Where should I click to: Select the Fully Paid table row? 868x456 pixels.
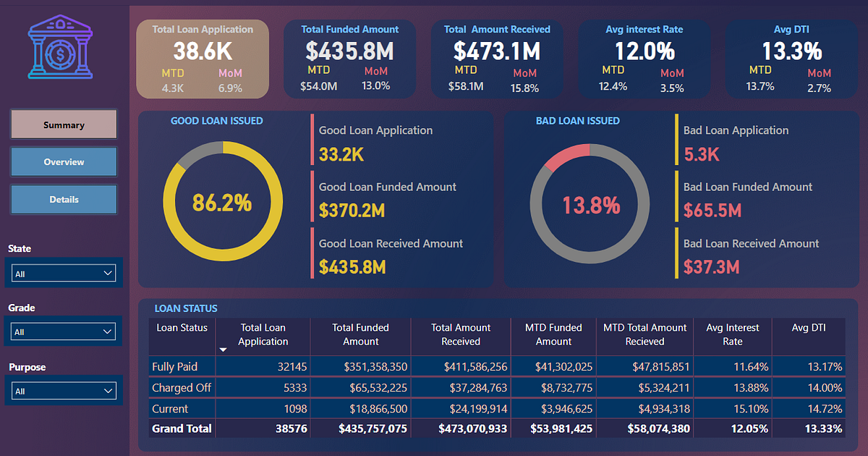(x=181, y=366)
